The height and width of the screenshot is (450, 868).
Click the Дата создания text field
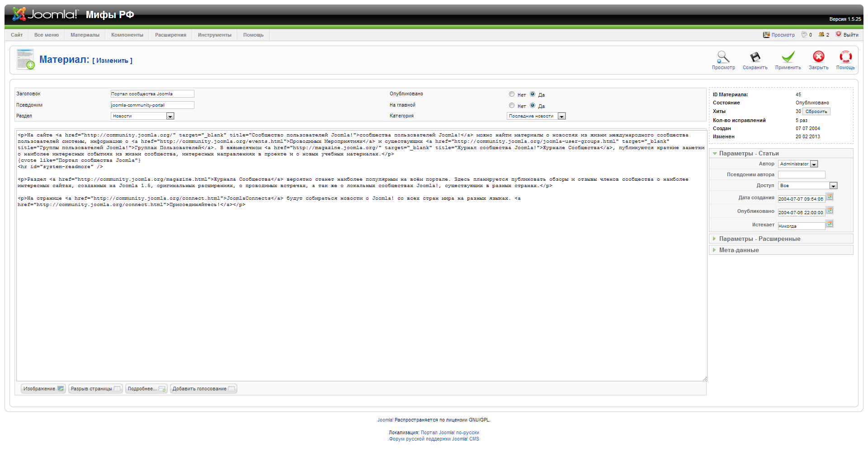[x=802, y=199]
